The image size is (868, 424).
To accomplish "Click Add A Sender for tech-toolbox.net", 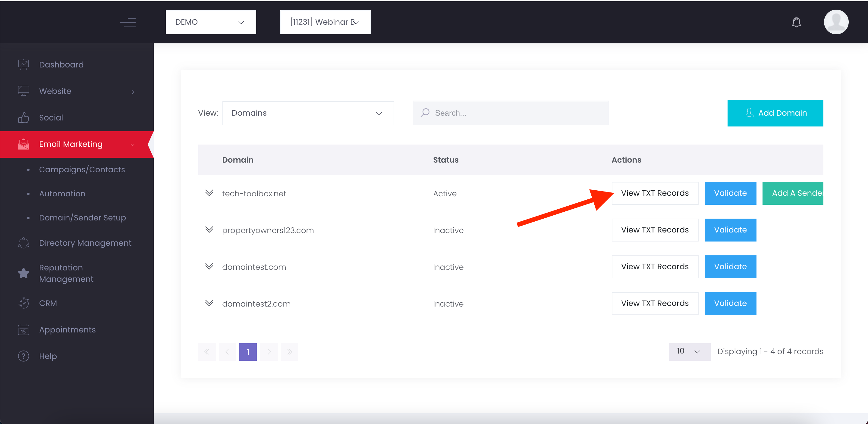I will (793, 193).
